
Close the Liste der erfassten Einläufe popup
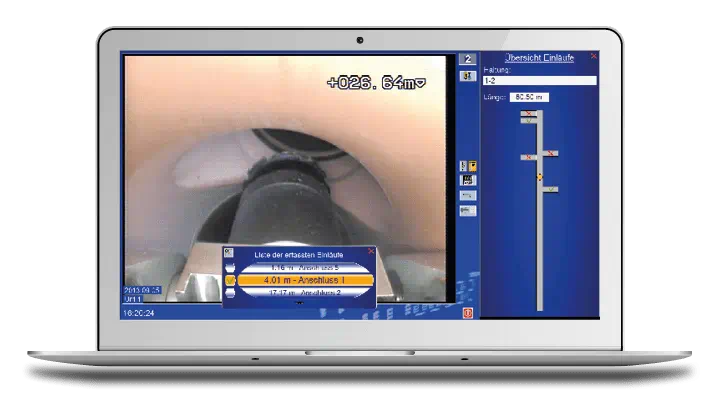[371, 251]
